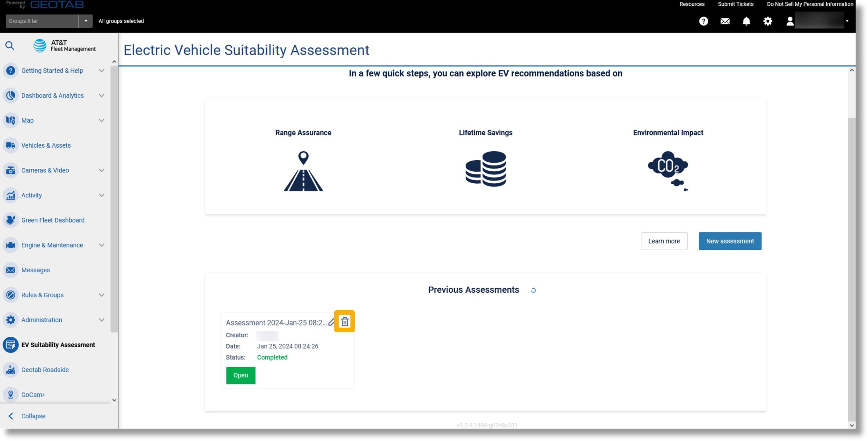Screen dimensions: 868x441
Task: Click the notifications bell icon
Action: pyautogui.click(x=746, y=21)
